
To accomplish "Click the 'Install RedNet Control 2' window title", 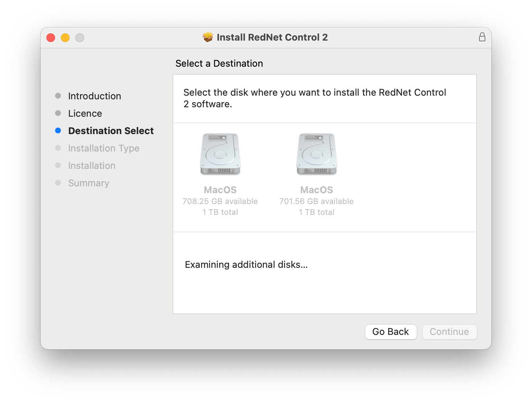I will pos(272,37).
